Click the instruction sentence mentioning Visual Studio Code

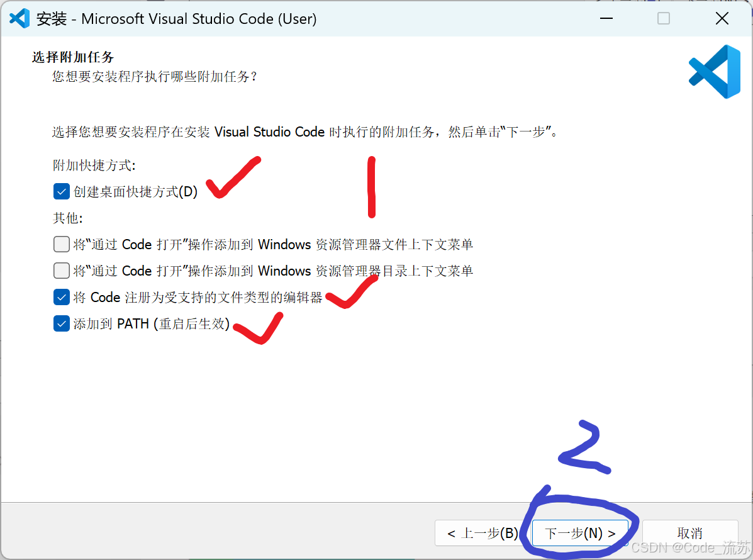click(306, 132)
